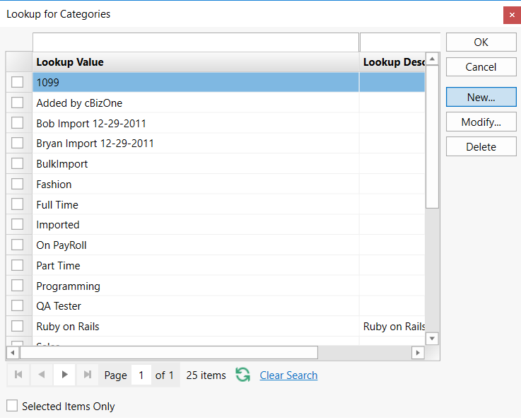Close the Lookup for Categories dialog
Viewport: 521px width, 420px height.
(x=512, y=15)
